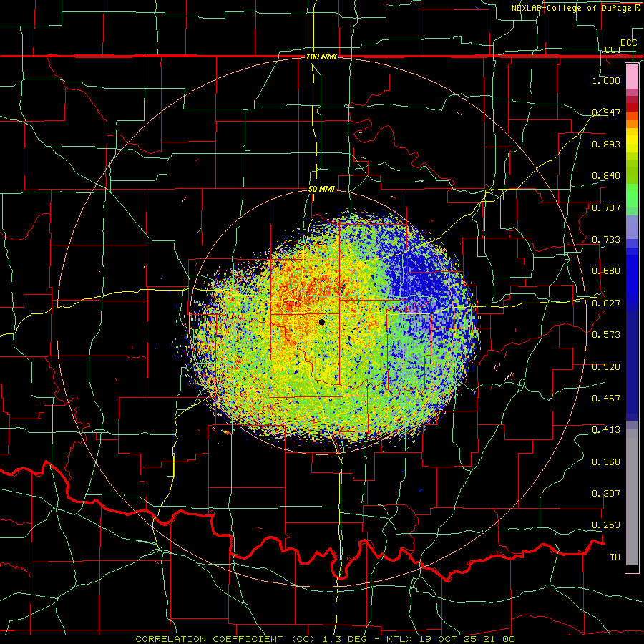Click the 0.467 scale value
The width and height of the screenshot is (644, 644).
[x=606, y=399]
